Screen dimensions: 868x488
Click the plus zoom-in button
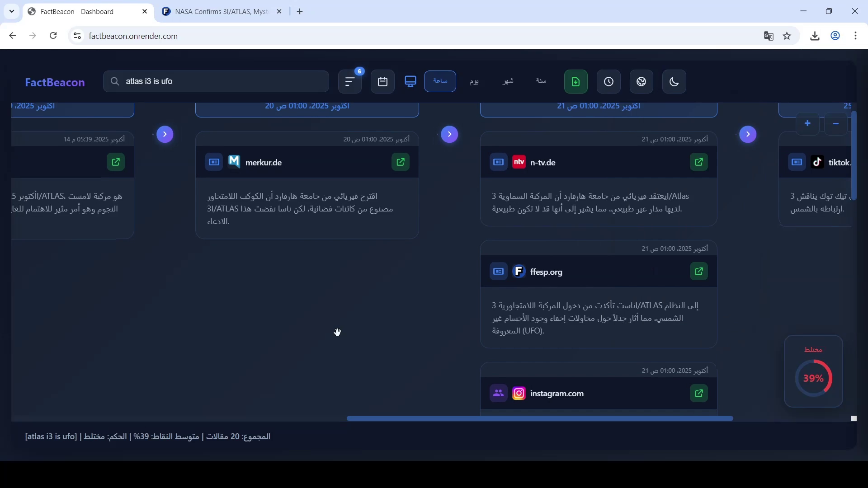(807, 124)
